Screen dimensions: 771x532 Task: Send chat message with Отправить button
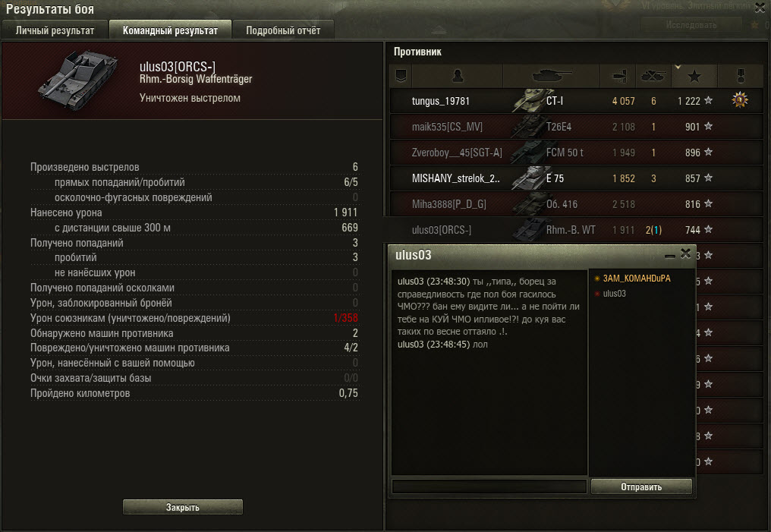tap(641, 486)
